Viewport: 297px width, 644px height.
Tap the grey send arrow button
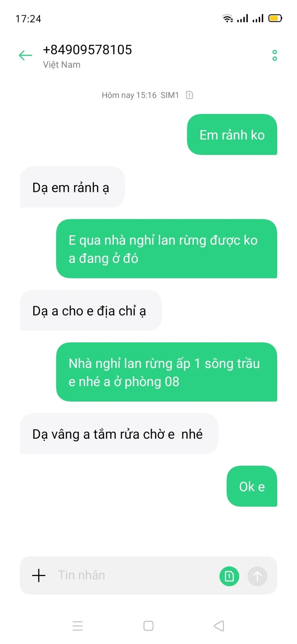(x=257, y=576)
